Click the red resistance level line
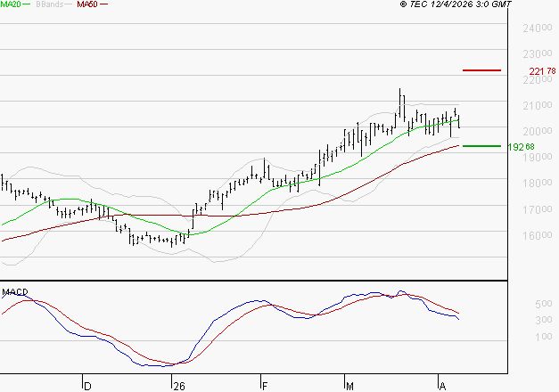 click(481, 70)
